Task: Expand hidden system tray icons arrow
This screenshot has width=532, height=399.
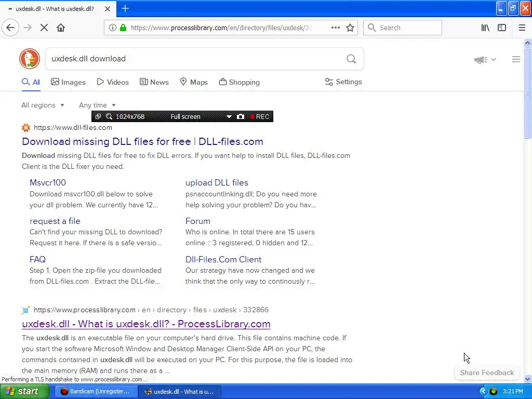Action: pos(483,392)
